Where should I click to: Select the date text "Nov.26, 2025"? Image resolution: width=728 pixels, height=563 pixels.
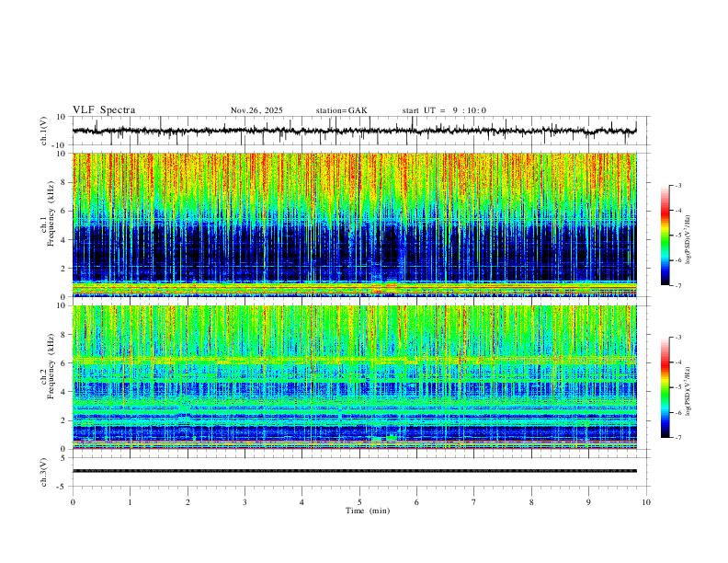pyautogui.click(x=256, y=110)
